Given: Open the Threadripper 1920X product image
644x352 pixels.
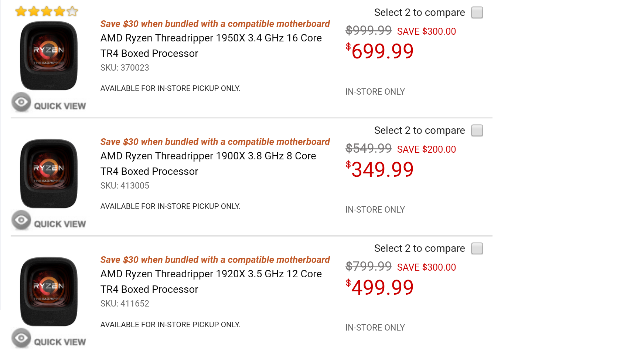Looking at the screenshot, I should (49, 292).
